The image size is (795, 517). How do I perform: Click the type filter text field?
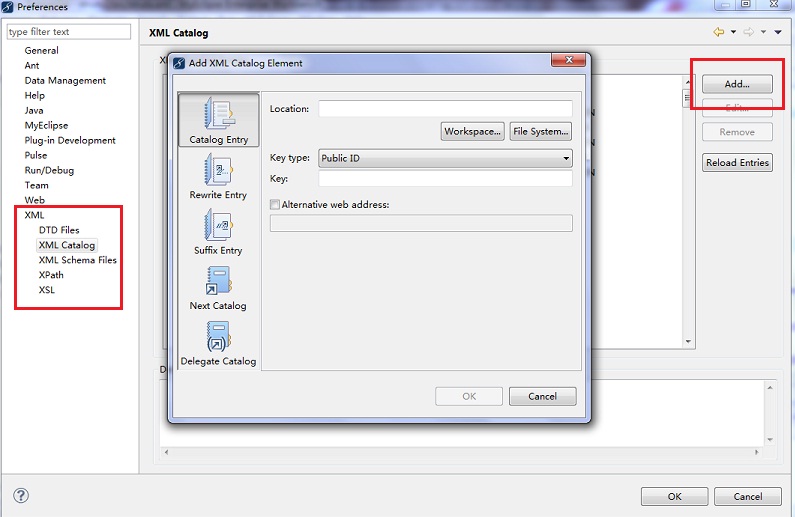pyautogui.click(x=68, y=31)
